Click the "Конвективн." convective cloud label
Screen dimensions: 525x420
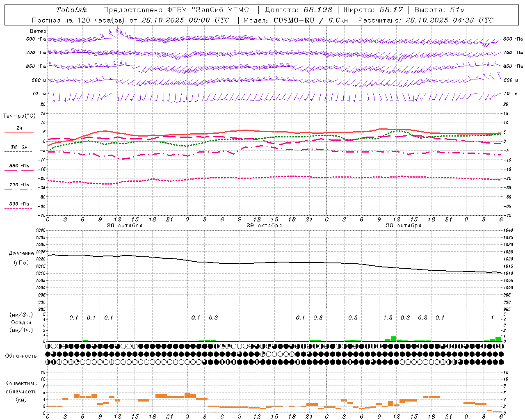coord(21,383)
